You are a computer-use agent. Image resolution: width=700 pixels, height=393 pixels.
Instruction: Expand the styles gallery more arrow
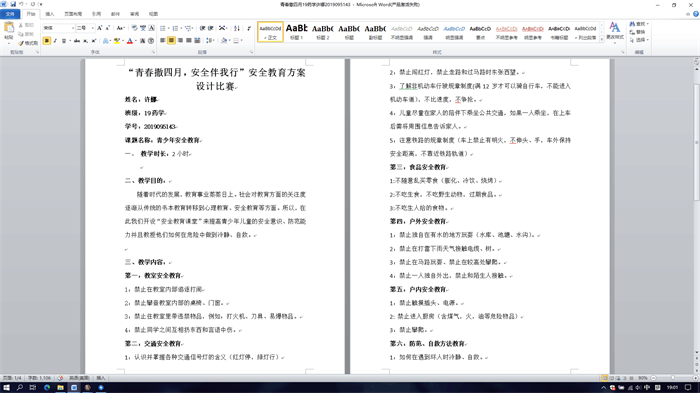[x=601, y=40]
